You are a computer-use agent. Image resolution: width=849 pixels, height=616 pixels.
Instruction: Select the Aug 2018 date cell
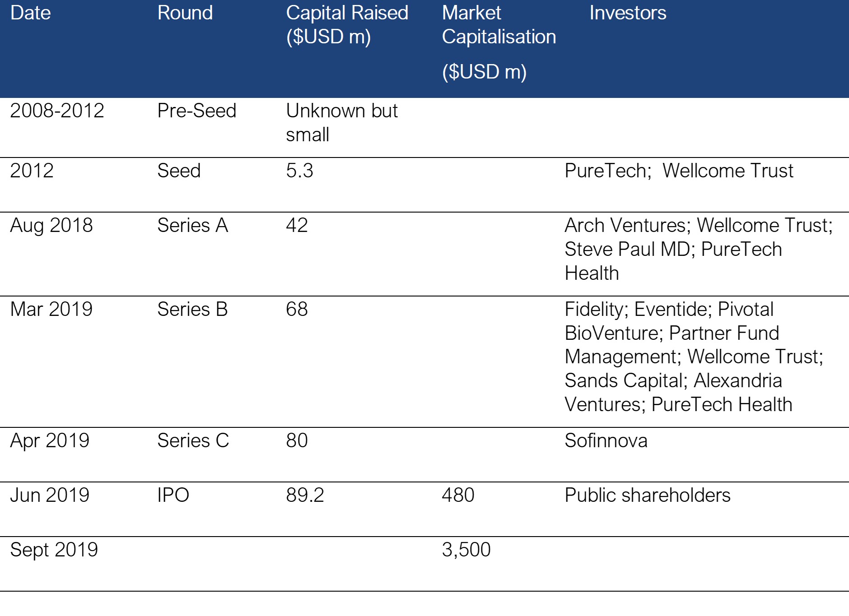pos(51,226)
